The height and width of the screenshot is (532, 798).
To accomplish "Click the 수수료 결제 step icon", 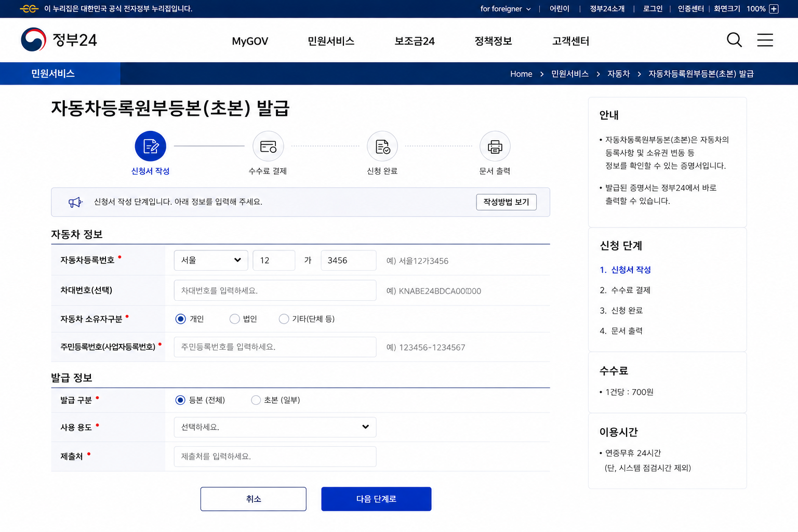I will 268,147.
